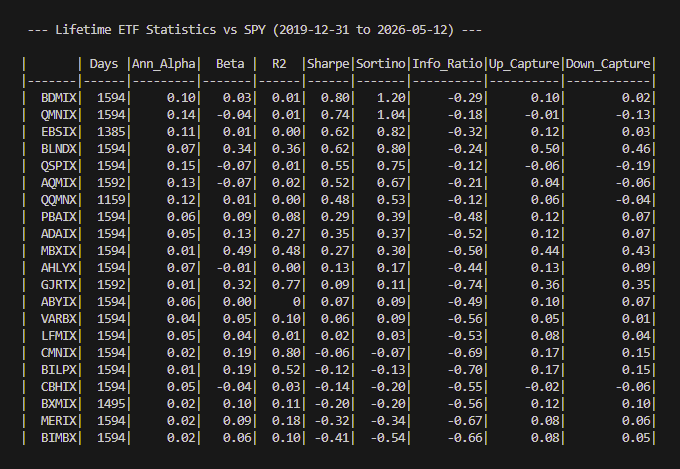680x469 pixels.
Task: Click the GJRTX ticker label
Action: click(59, 285)
